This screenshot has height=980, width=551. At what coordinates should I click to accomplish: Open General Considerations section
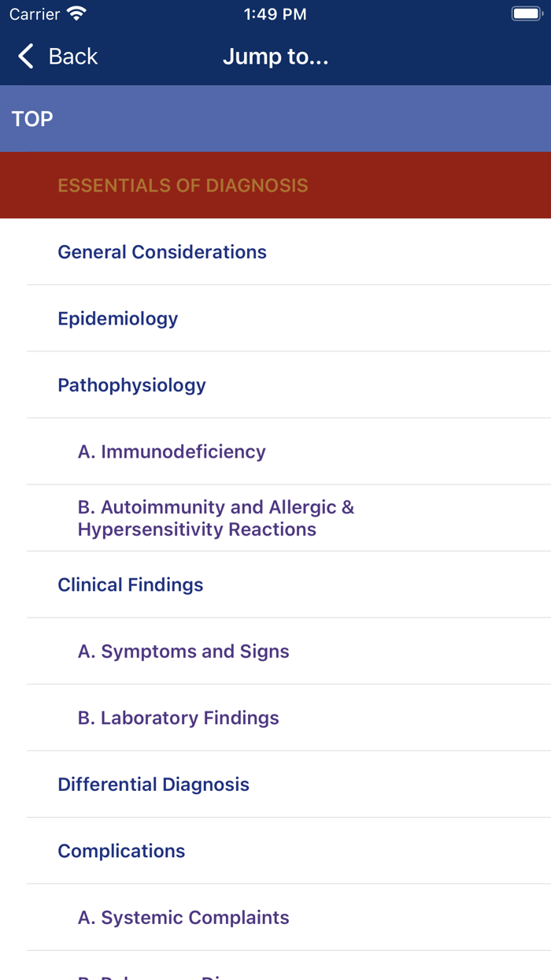(x=162, y=252)
